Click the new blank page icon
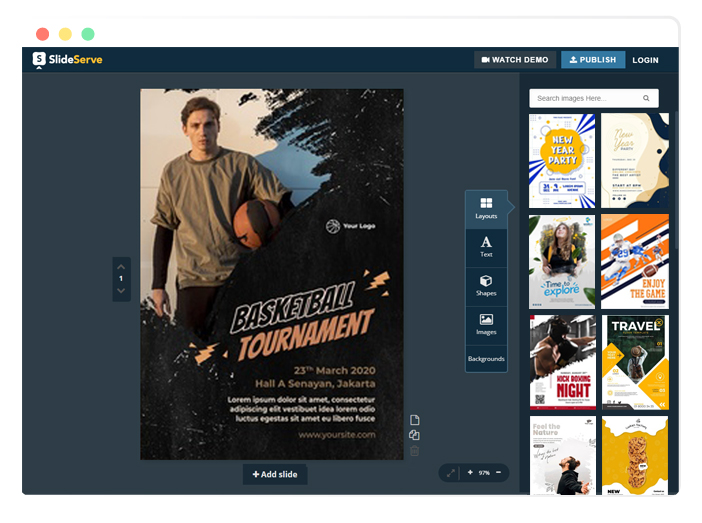Viewport: 702px width, 523px height. tap(415, 420)
